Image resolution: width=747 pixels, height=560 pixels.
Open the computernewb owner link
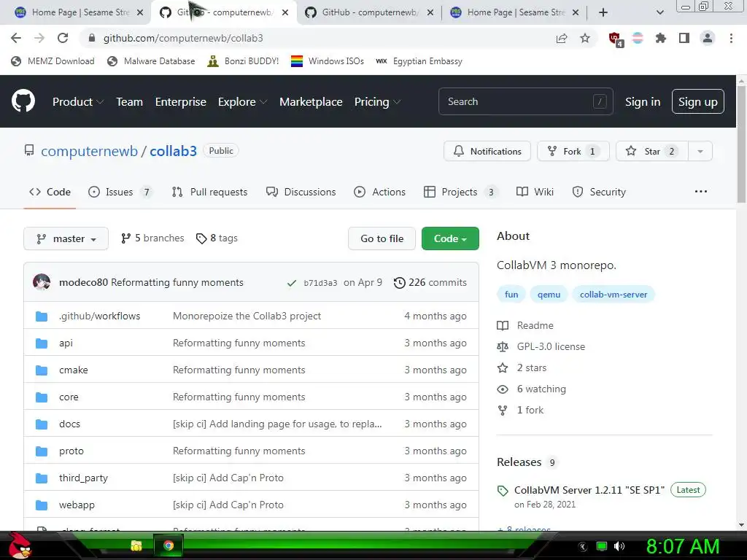(89, 151)
